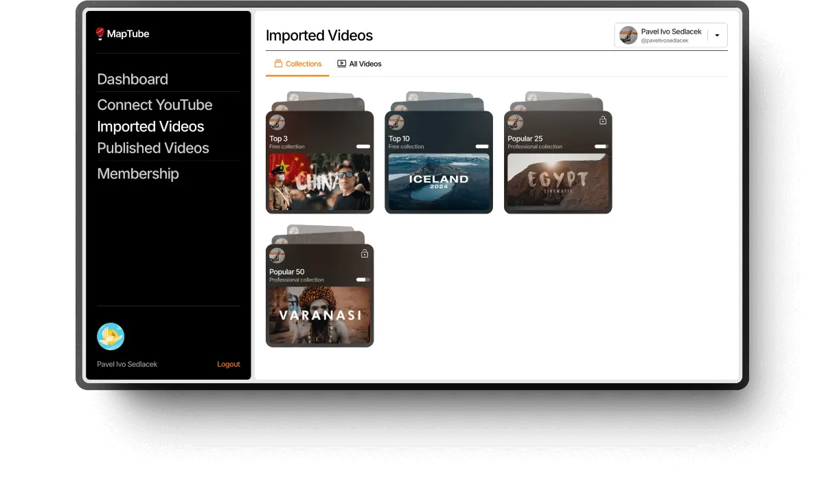
Task: Click the lock icon on Popular 25 collection
Action: (x=603, y=119)
